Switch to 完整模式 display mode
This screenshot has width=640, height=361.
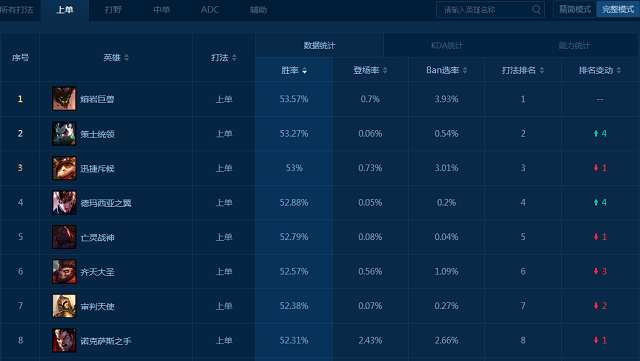click(x=618, y=9)
